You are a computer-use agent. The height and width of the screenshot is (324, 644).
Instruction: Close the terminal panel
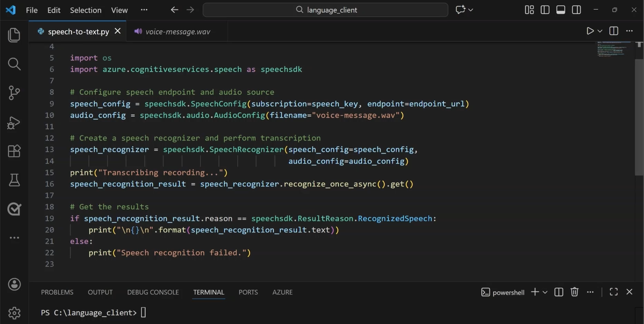(x=630, y=292)
